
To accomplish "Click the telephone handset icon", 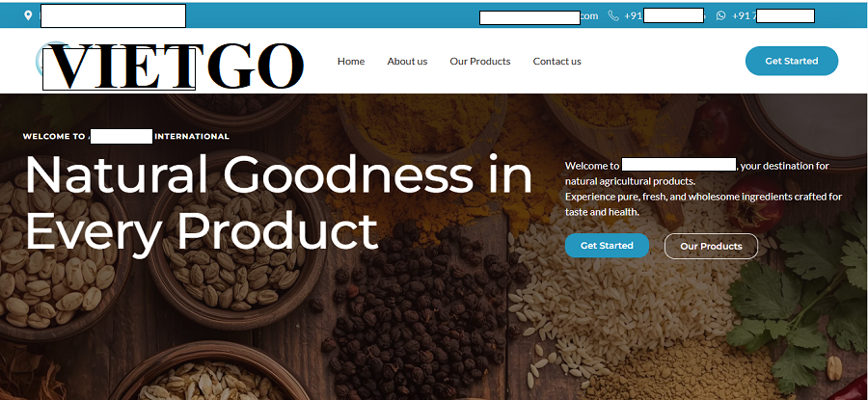I will pos(613,16).
